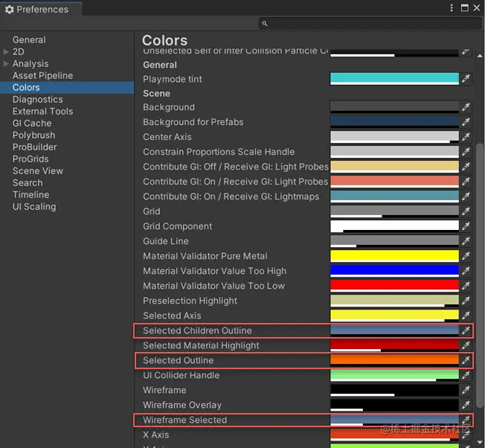Click the eyedropper for Center Axis
The height and width of the screenshot is (448, 485).
(466, 137)
